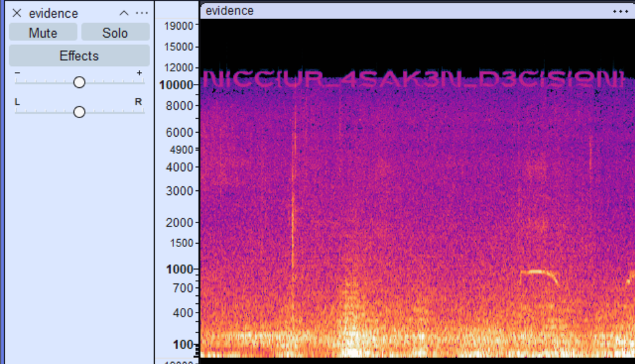
Task: Click the L label of the pan slider
Action: (18, 102)
